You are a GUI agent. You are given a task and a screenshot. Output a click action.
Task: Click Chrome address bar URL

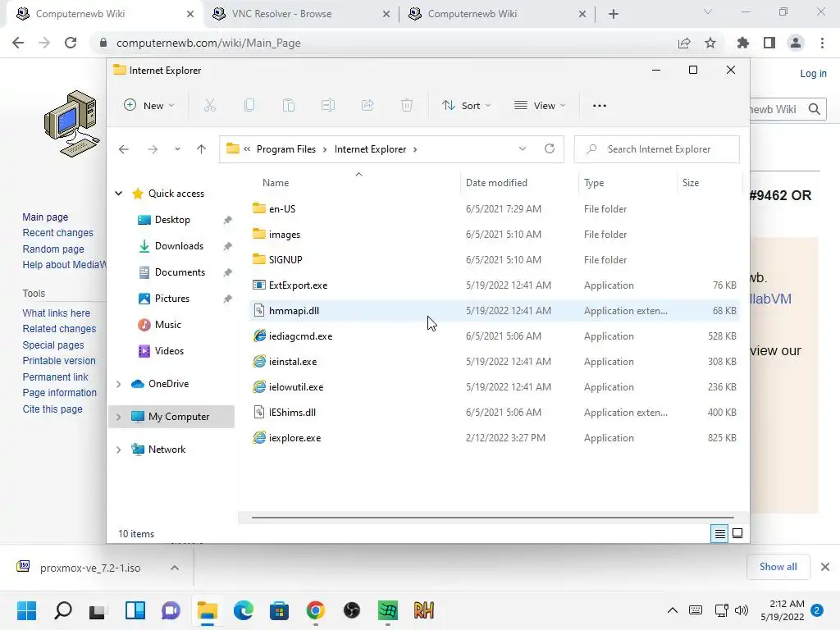pyautogui.click(x=208, y=43)
